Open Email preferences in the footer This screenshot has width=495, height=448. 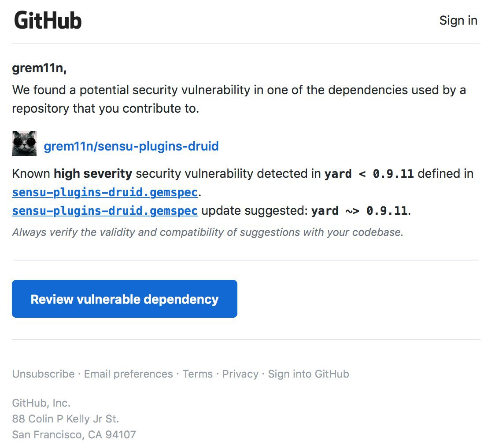[x=128, y=374]
